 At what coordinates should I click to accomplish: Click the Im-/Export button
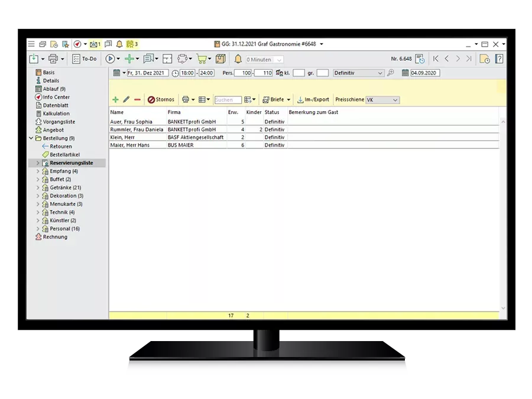(x=313, y=100)
